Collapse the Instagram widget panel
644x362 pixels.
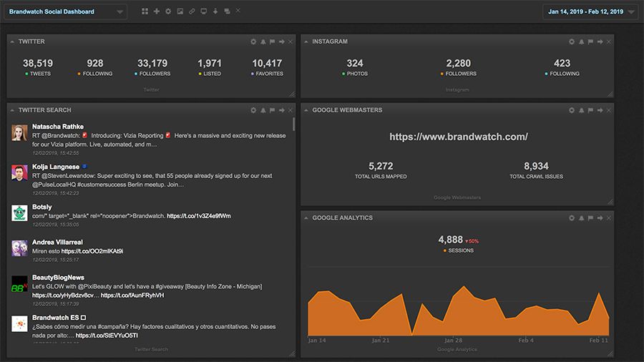[306, 41]
